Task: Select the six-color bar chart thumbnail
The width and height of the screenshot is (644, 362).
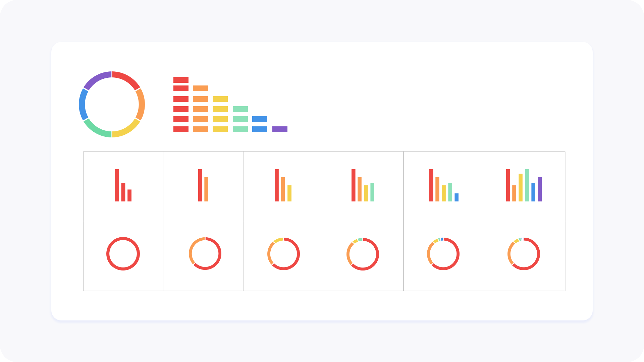Action: click(524, 185)
